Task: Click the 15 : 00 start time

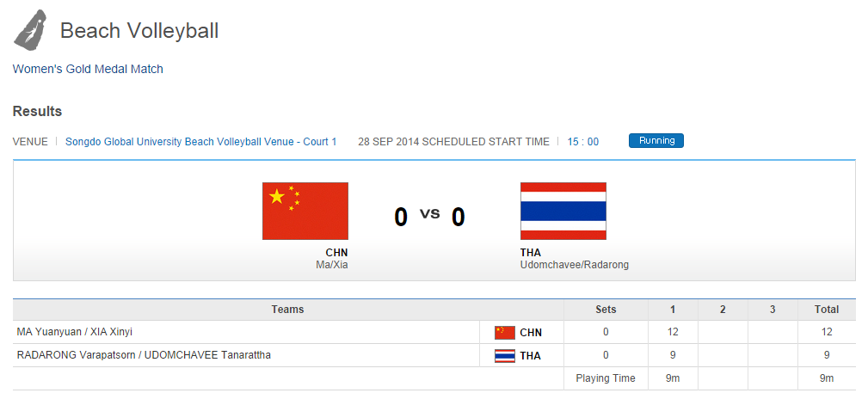Action: coord(582,142)
